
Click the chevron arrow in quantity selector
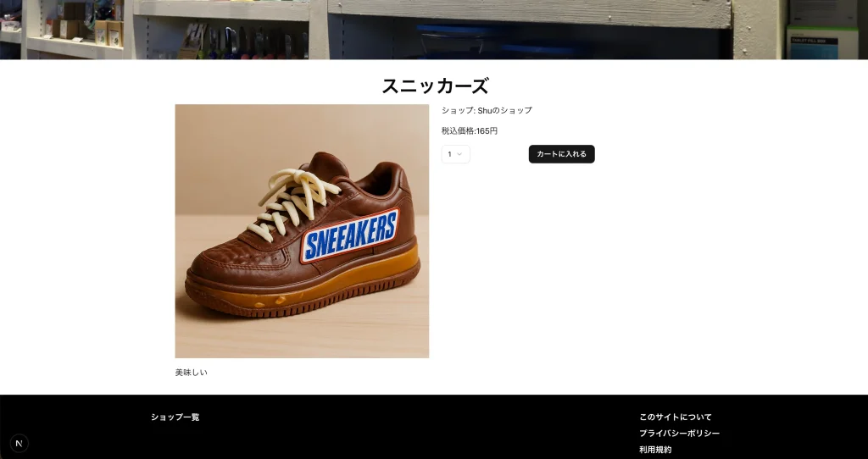coord(459,154)
